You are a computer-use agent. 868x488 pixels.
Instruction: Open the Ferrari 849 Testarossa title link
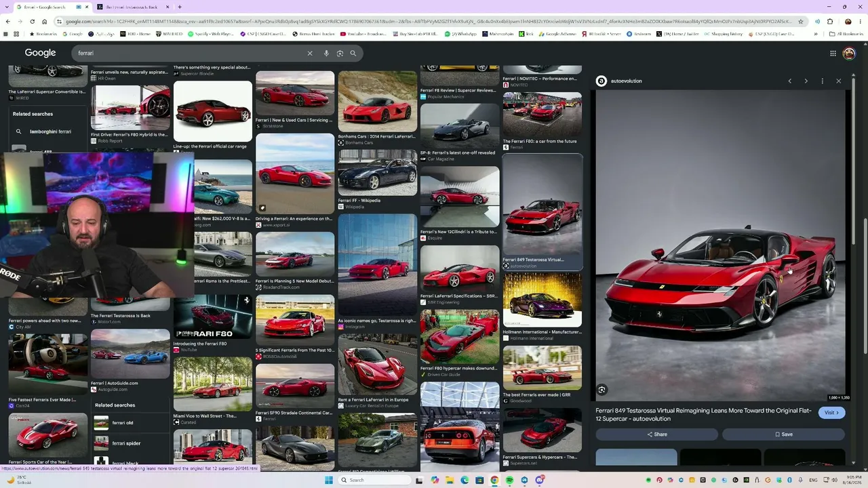(703, 414)
